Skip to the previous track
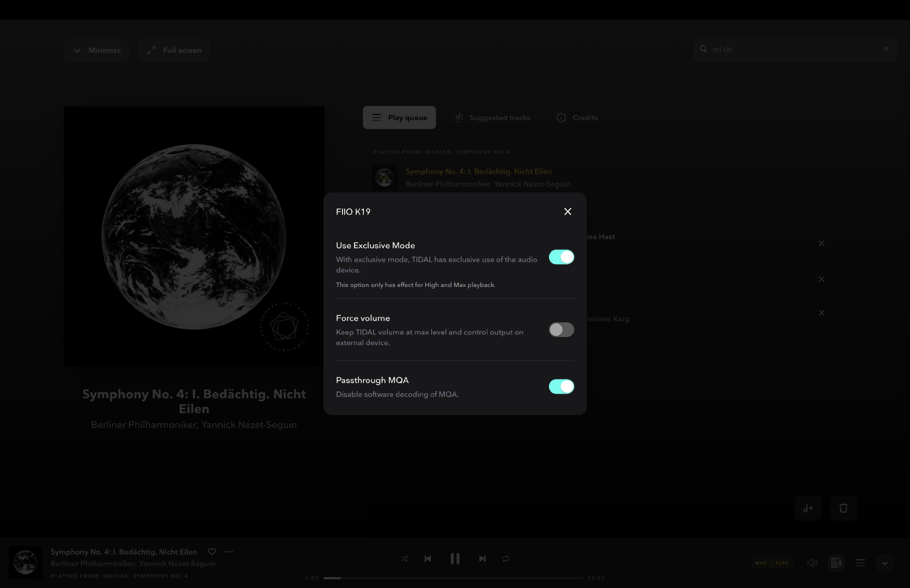The width and height of the screenshot is (910, 588). 427,559
